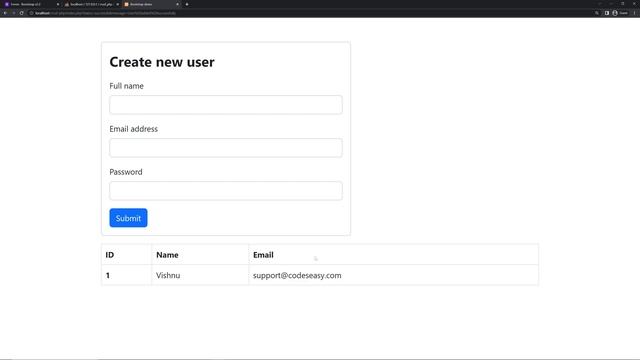
Task: View site information icon in address bar
Action: pyautogui.click(x=31, y=13)
